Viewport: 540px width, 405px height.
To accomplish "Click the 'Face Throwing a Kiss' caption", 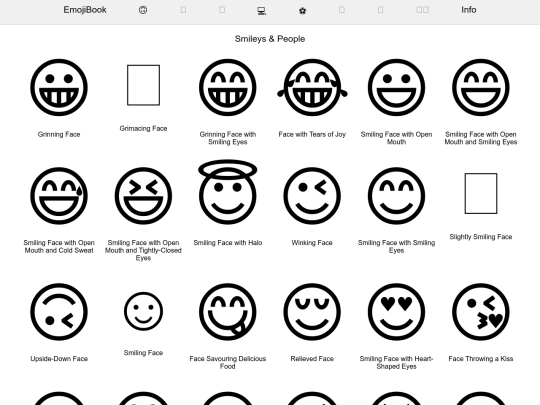I will click(x=481, y=359).
